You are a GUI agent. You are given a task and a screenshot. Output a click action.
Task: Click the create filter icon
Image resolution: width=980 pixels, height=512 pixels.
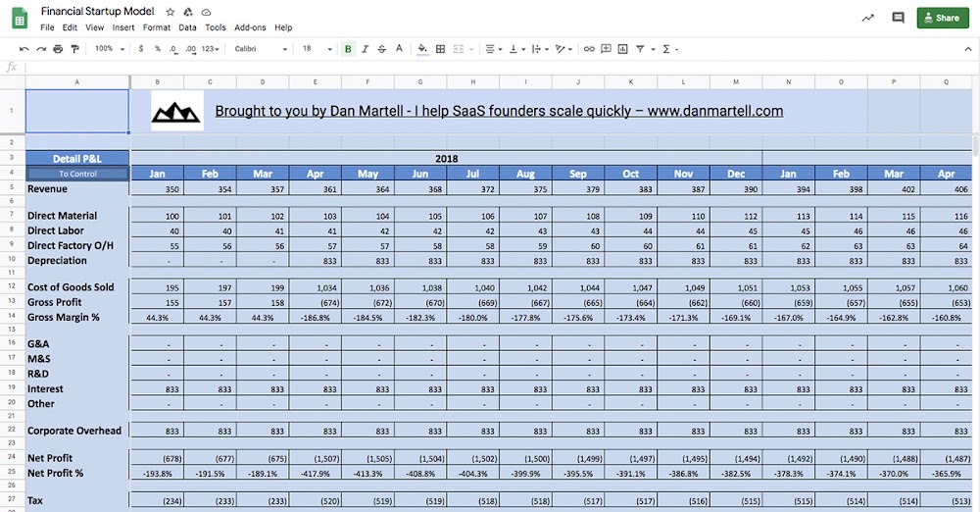[641, 49]
